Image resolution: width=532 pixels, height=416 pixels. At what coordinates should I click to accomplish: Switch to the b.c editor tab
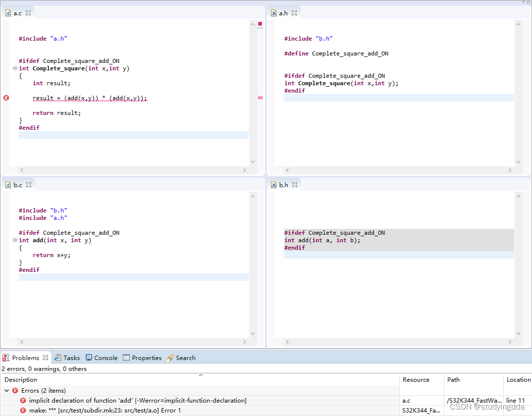pos(18,185)
